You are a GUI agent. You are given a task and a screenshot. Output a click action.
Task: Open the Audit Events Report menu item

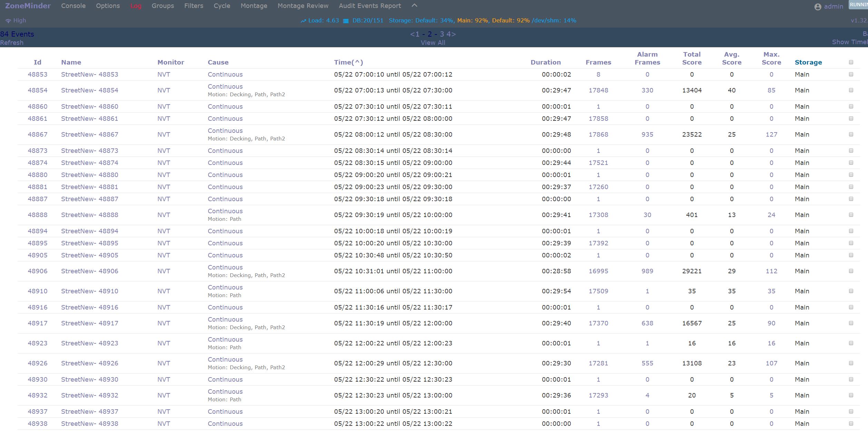point(370,6)
